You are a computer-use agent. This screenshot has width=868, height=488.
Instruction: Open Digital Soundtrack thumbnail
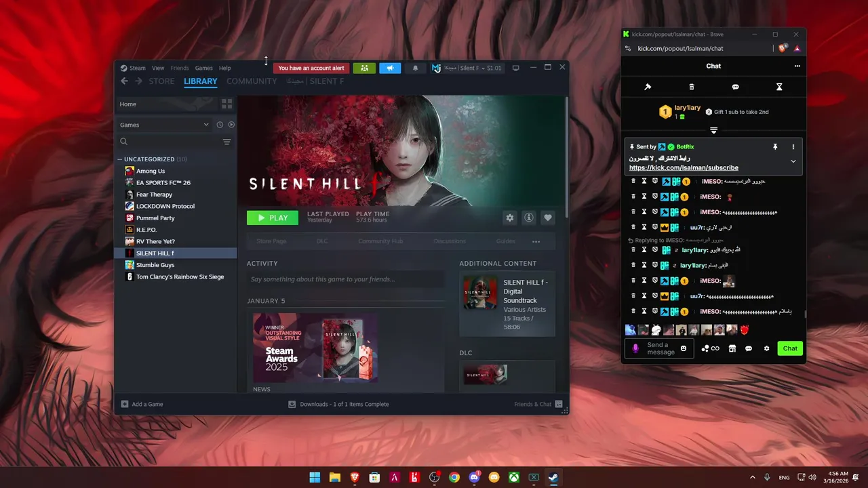480,292
